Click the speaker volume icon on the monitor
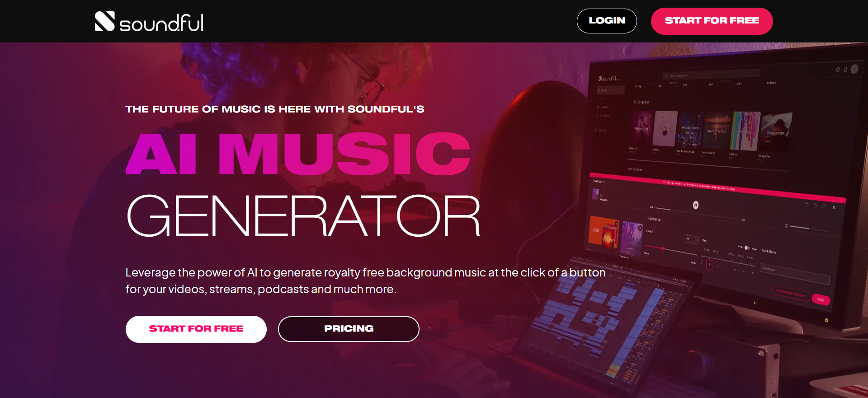The image size is (868, 398). click(787, 225)
